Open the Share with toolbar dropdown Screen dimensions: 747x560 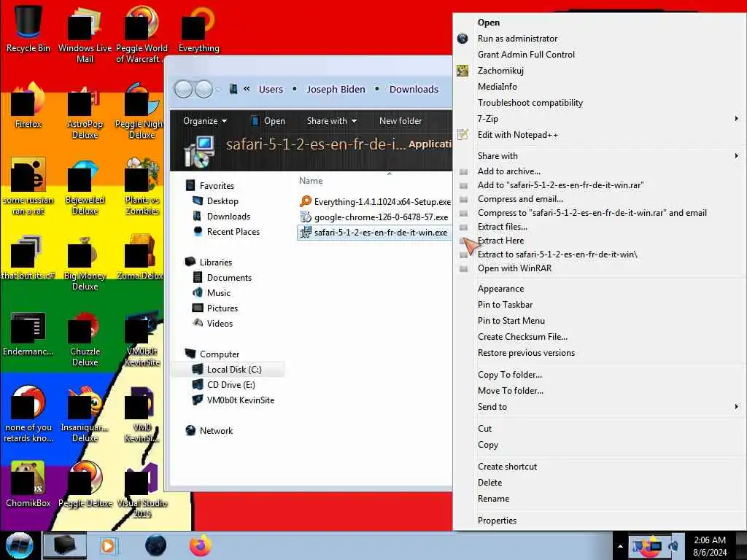pyautogui.click(x=332, y=121)
